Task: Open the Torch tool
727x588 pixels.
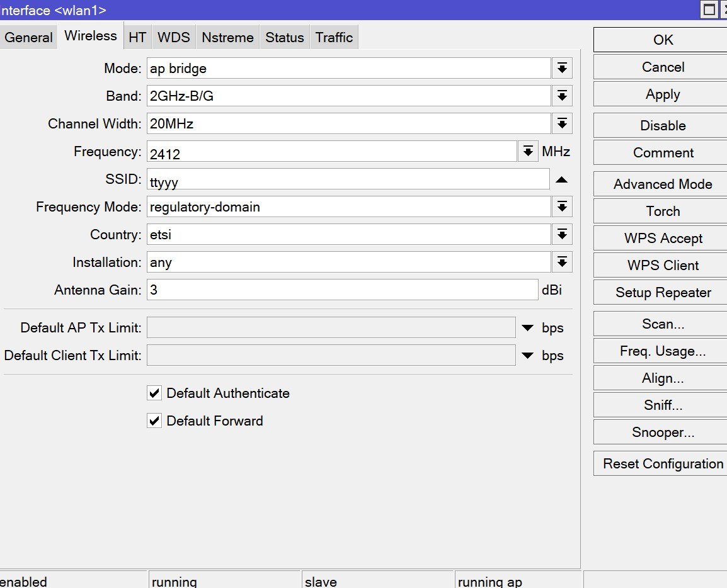Action: click(663, 212)
